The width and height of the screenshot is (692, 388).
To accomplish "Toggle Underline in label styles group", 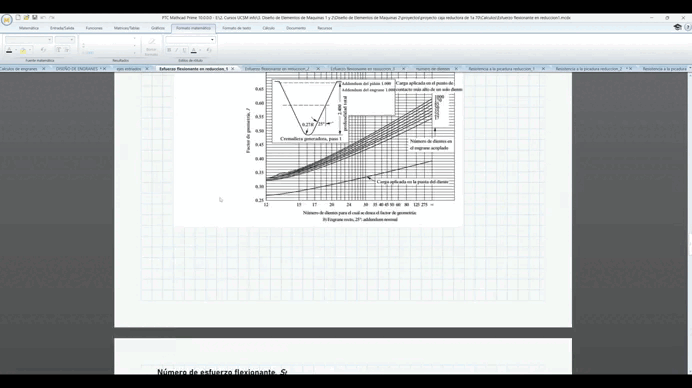I will click(184, 50).
